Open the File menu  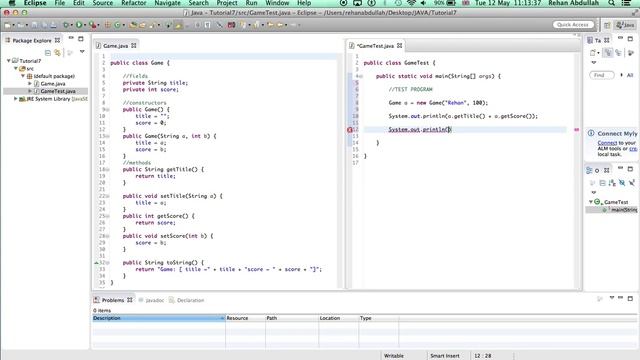click(x=60, y=3)
